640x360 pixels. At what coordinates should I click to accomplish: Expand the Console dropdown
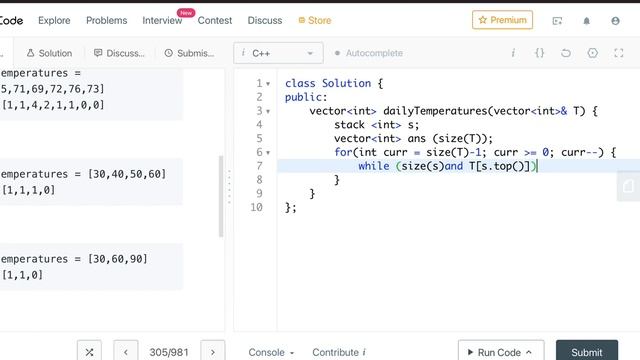pyautogui.click(x=271, y=352)
